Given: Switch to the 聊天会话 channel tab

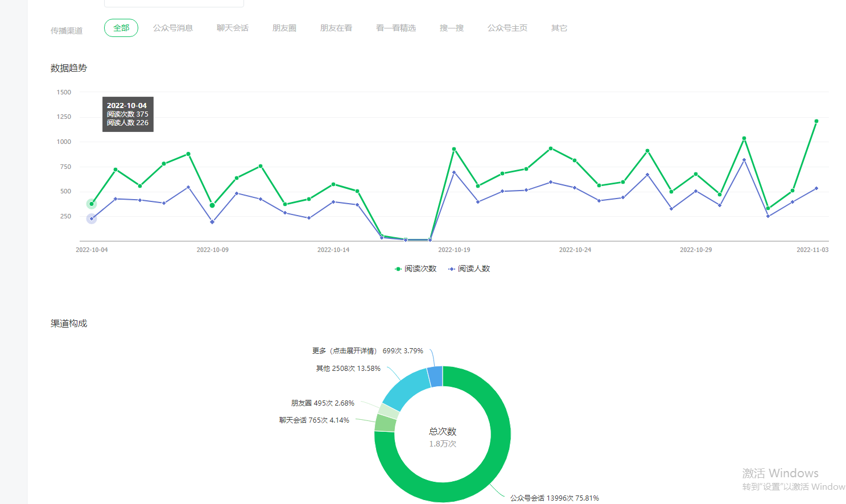Looking at the screenshot, I should tap(233, 28).
